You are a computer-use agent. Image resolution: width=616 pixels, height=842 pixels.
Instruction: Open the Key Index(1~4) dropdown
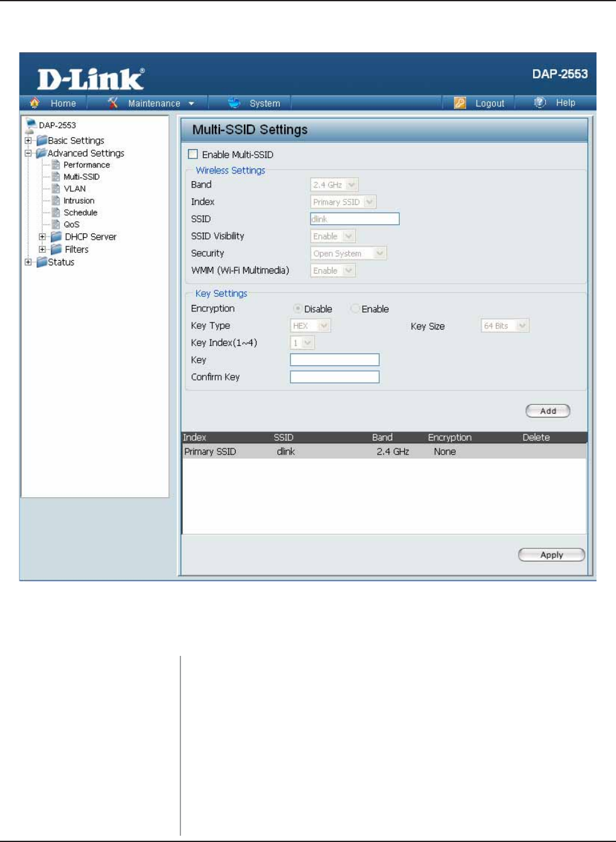click(302, 343)
